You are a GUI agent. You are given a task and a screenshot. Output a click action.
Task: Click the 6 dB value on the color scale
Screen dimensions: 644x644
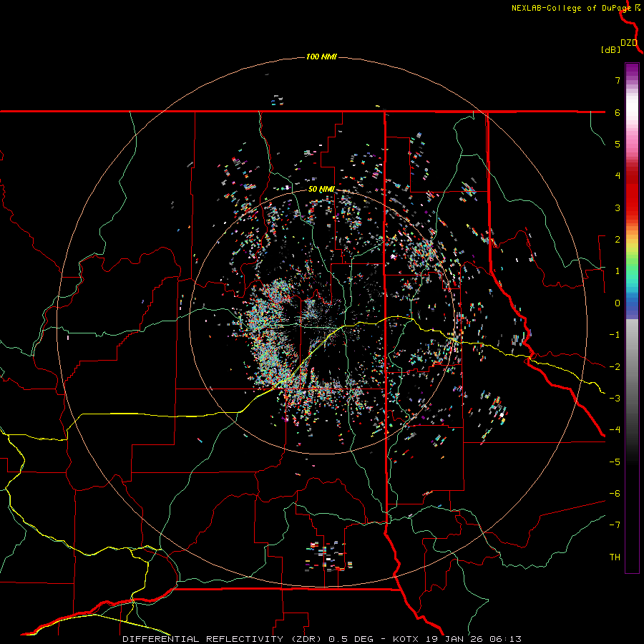point(618,112)
